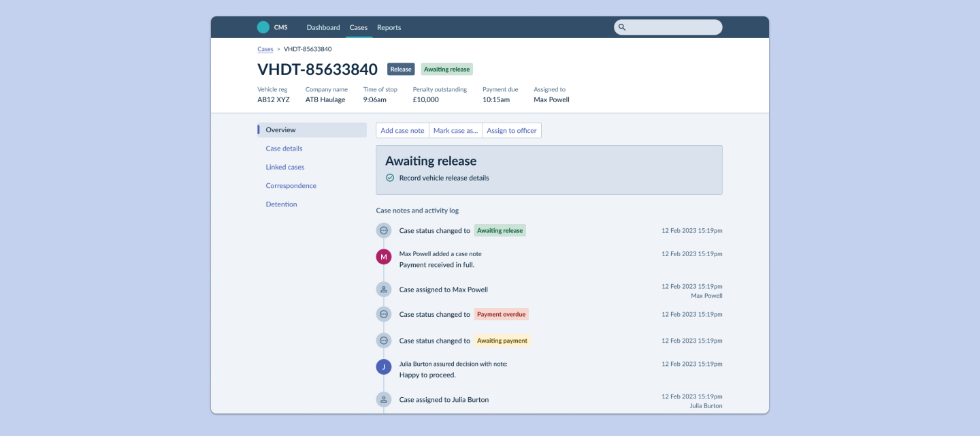Image resolution: width=980 pixels, height=436 pixels.
Task: Click the teal CMS logo circle
Action: [263, 27]
